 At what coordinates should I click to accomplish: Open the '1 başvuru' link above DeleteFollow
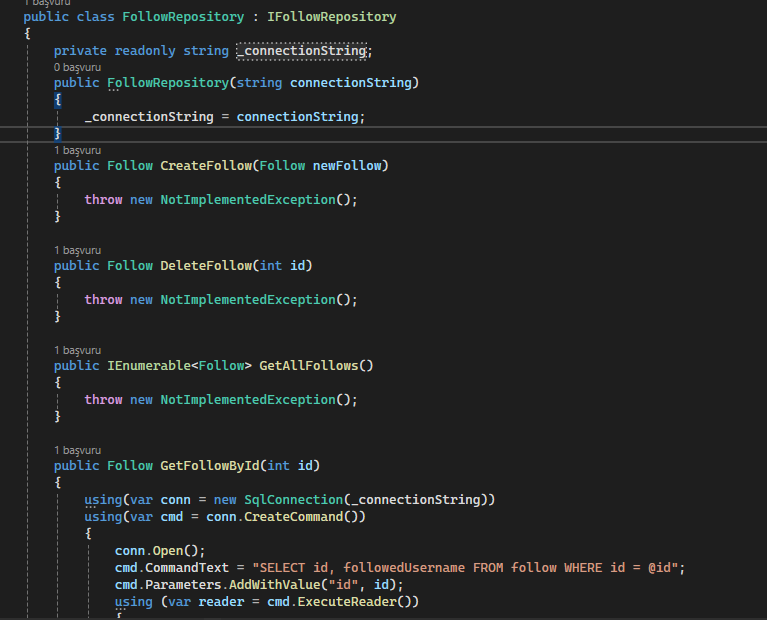click(x=77, y=250)
